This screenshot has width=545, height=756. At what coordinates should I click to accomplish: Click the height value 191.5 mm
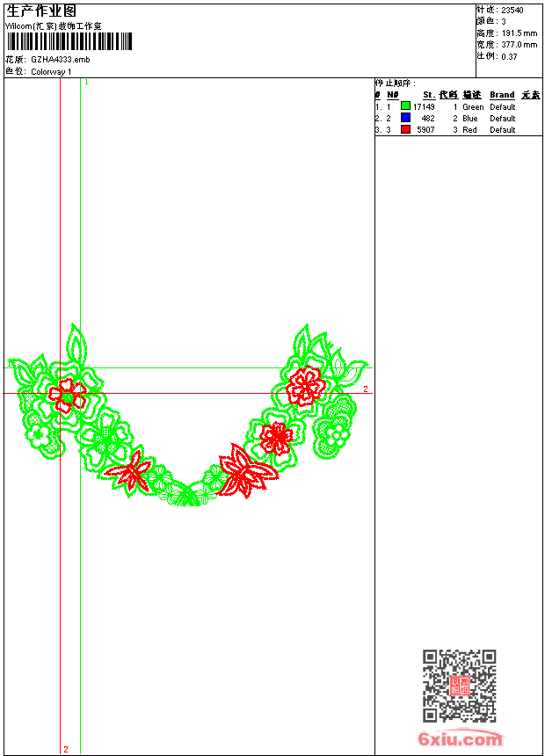click(519, 33)
